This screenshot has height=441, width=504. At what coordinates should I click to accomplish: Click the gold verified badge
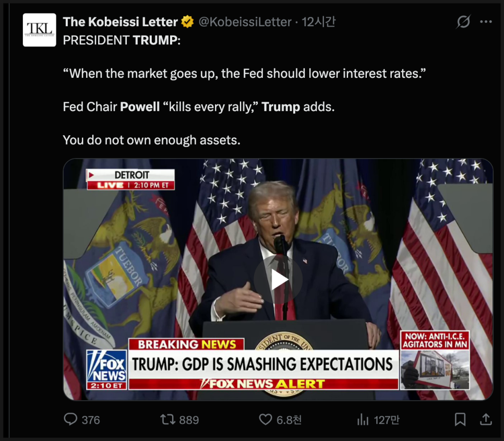click(x=187, y=22)
